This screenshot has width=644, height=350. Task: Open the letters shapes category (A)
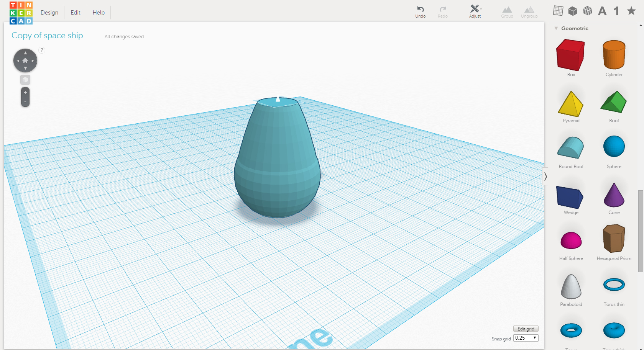tap(602, 11)
